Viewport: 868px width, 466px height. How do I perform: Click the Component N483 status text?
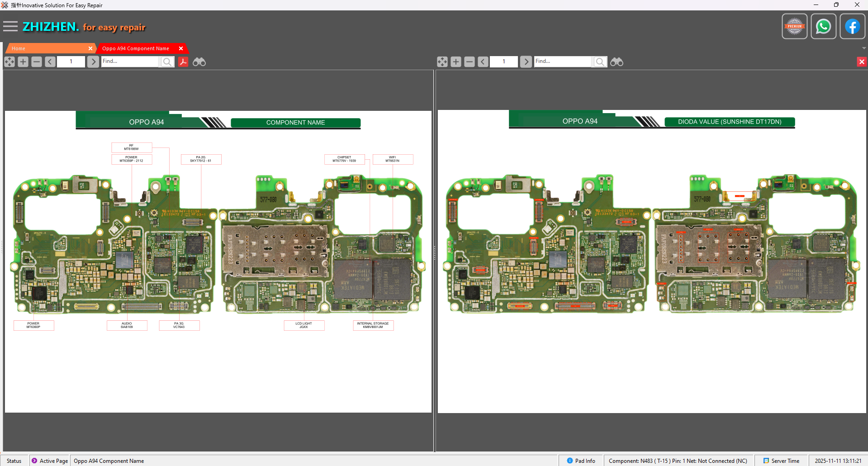pos(678,461)
